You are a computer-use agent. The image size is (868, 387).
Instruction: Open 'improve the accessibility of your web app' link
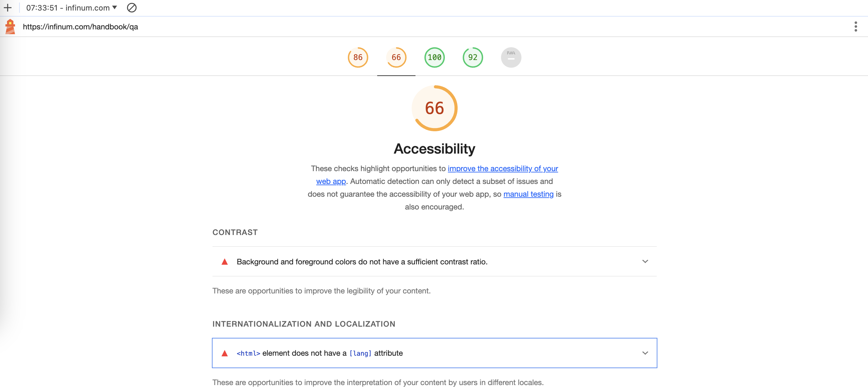(503, 169)
